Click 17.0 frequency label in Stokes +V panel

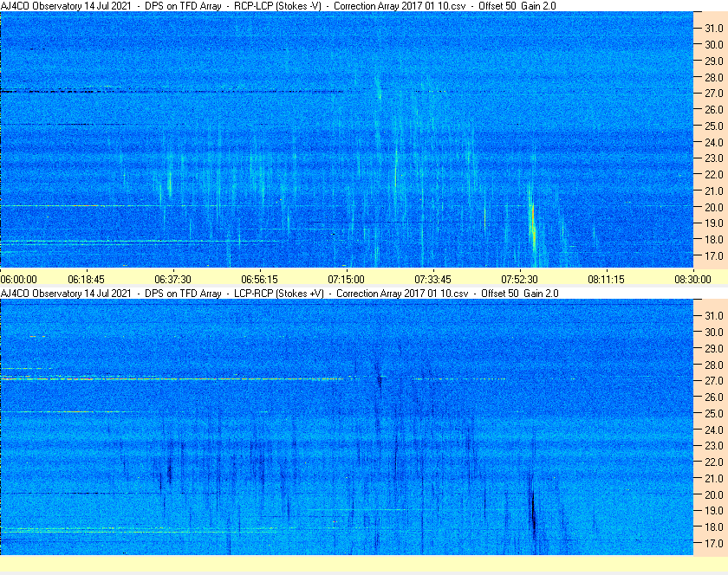[x=714, y=543]
